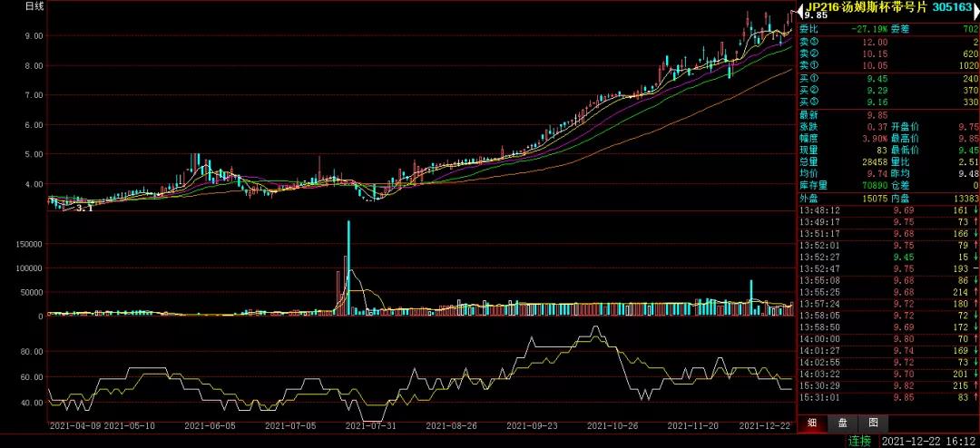
Task: Switch to the 盘 tab
Action: click(842, 423)
